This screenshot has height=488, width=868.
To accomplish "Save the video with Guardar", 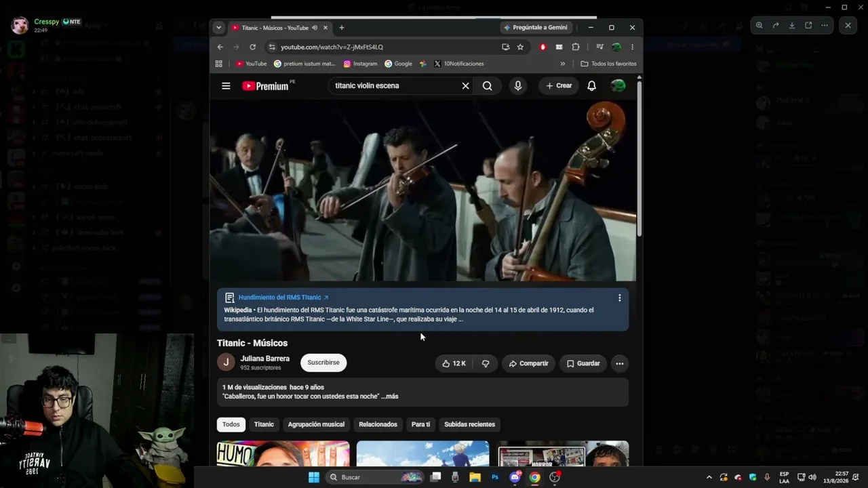I will coord(583,363).
